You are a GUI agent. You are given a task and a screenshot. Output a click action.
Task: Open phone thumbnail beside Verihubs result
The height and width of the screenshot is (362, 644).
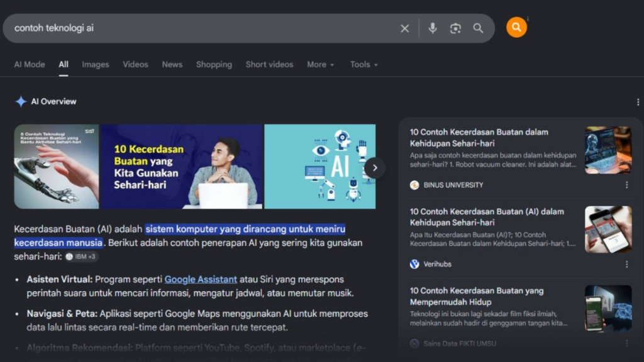point(608,229)
